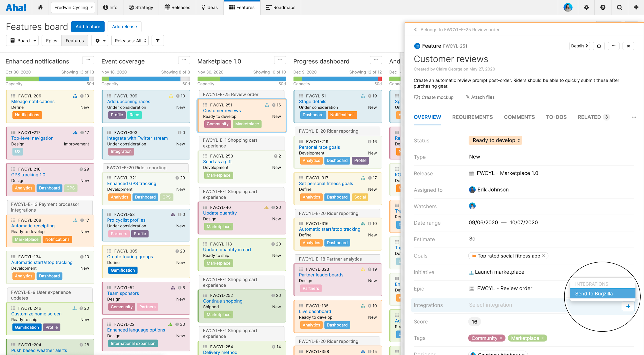Click Attach files in the feature drawer
644x355 pixels.
(480, 97)
